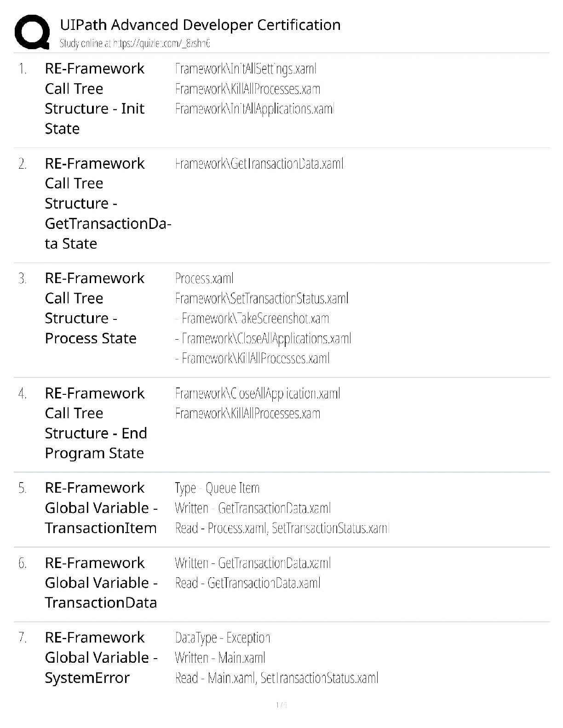Click the SetTransactionStatus.xaml line under Process State
This screenshot has height=728, width=563.
click(x=261, y=299)
